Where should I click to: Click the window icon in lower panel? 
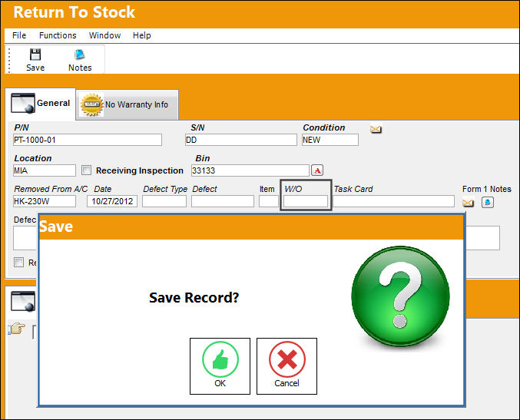(x=23, y=301)
